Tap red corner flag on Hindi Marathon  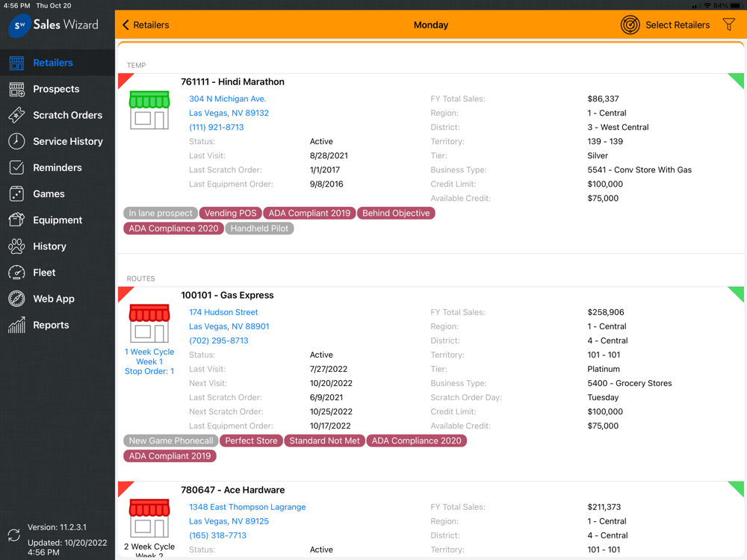click(x=124, y=79)
